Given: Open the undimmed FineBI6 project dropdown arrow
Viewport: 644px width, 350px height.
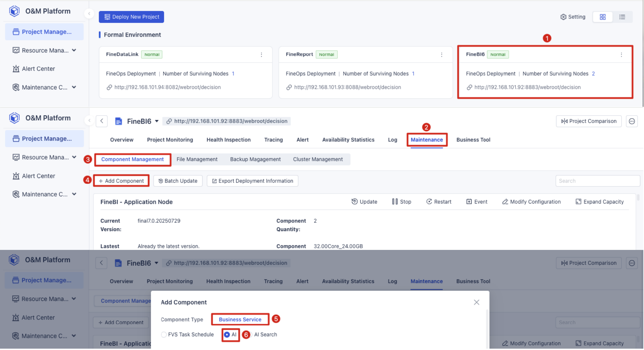Looking at the screenshot, I should point(157,121).
